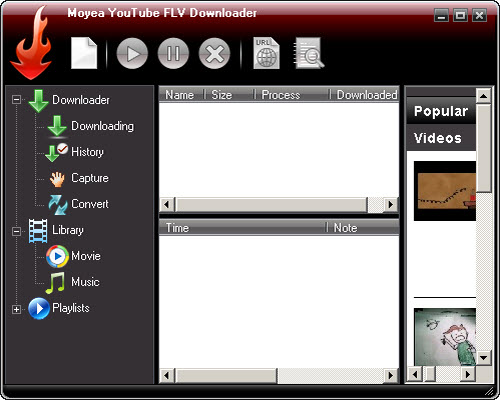Collapse the Library tree node
Image resolution: width=500 pixels, height=400 pixels.
point(16,231)
